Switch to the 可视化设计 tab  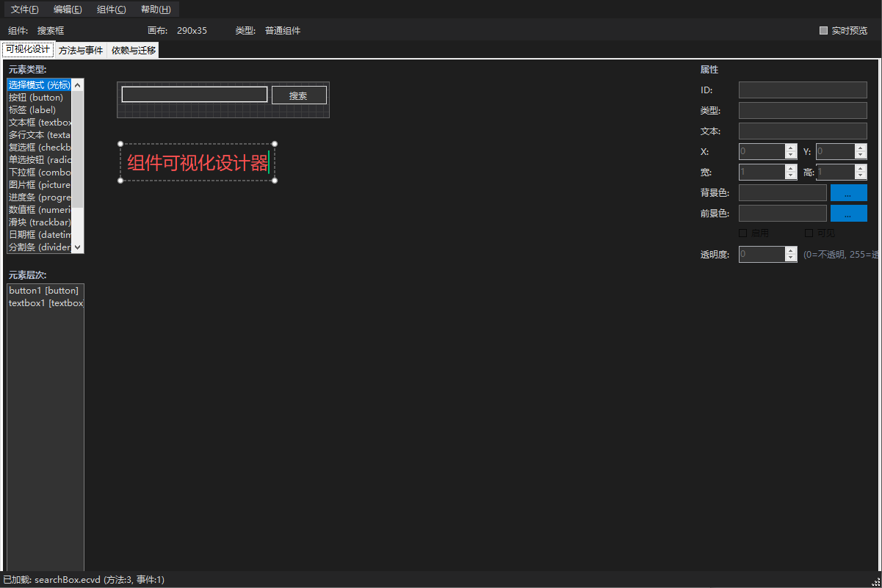tap(28, 50)
